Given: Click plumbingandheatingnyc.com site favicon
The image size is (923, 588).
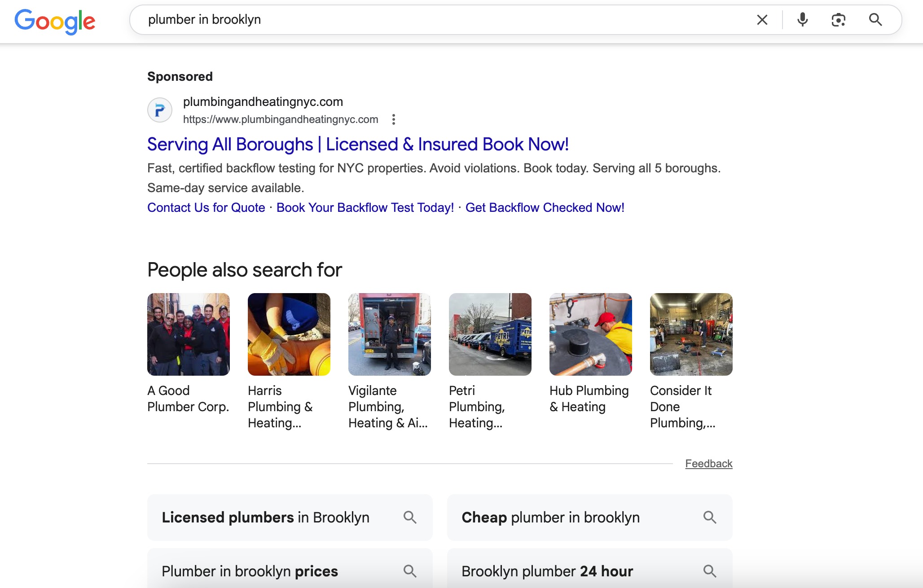Looking at the screenshot, I should click(x=160, y=110).
